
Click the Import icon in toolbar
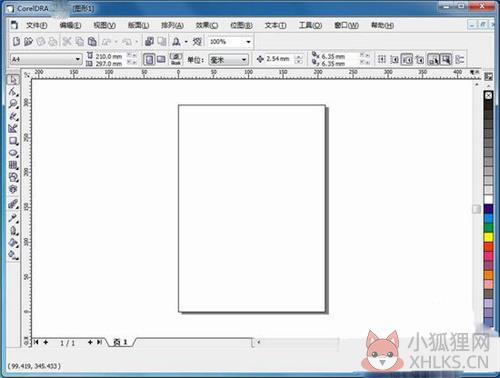[149, 42]
